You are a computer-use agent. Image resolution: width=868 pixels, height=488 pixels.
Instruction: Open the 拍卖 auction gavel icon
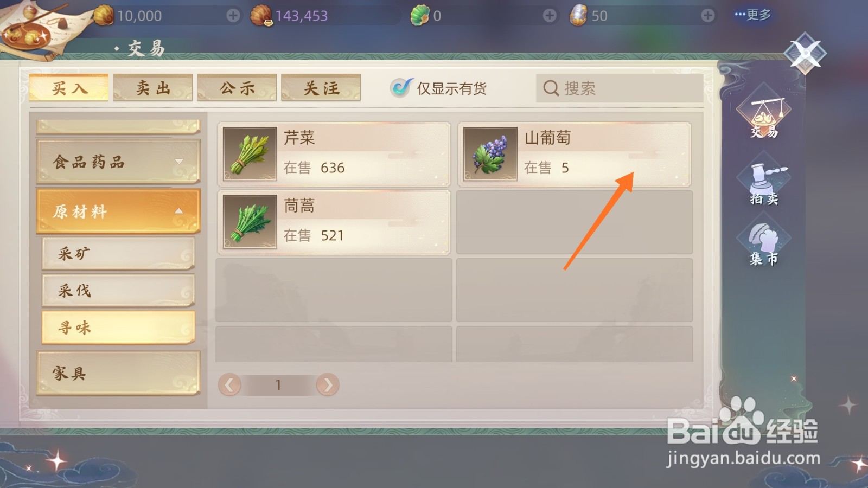[x=764, y=182]
